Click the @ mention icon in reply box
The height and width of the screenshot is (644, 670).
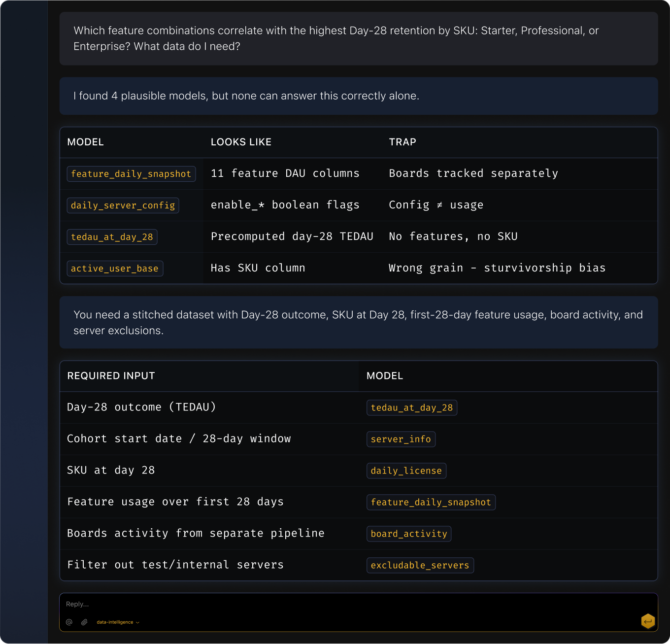pos(69,622)
